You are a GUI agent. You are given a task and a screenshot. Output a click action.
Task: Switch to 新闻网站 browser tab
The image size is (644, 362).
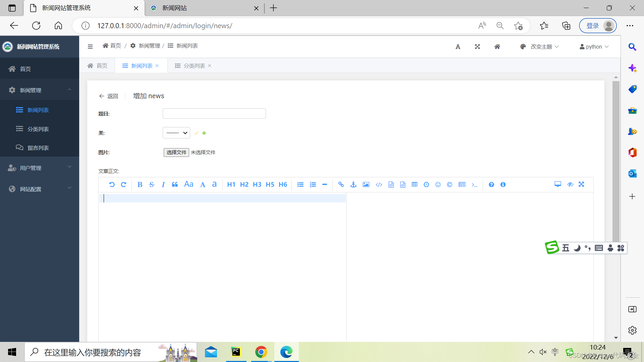(204, 8)
